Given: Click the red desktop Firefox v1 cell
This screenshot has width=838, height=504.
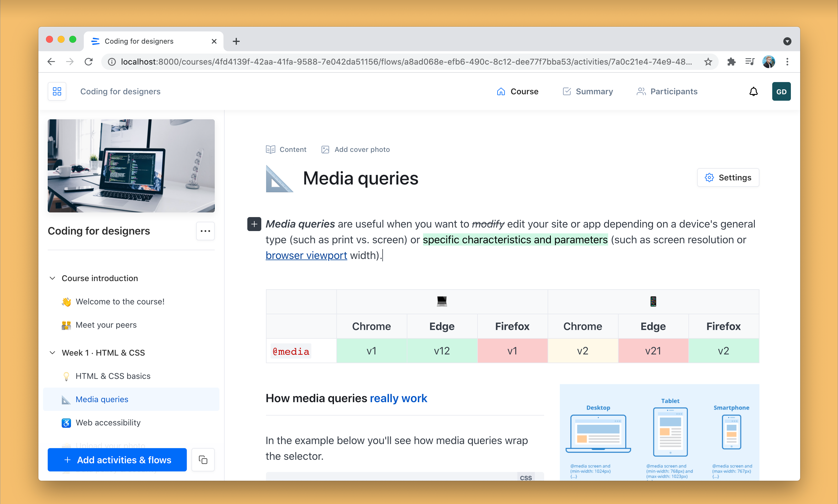Looking at the screenshot, I should pos(512,351).
